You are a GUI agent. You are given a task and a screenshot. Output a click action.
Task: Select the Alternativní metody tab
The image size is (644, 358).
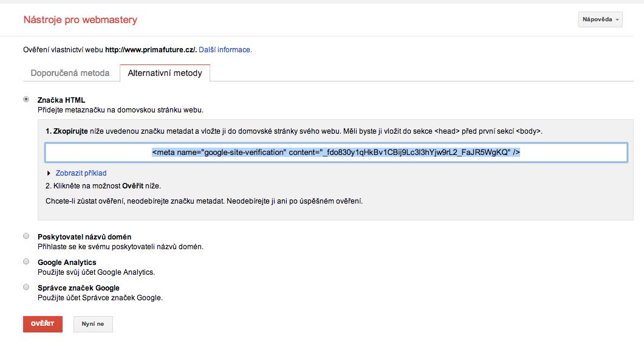click(165, 73)
